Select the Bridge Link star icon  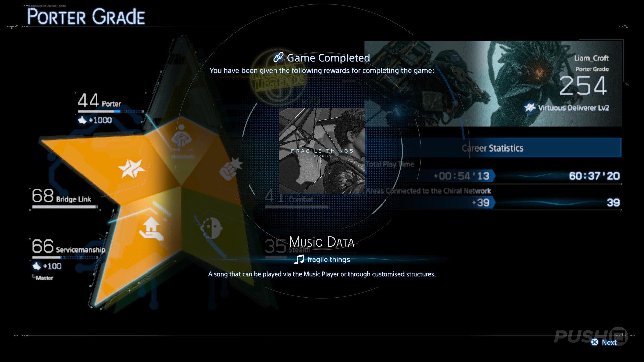click(x=131, y=168)
